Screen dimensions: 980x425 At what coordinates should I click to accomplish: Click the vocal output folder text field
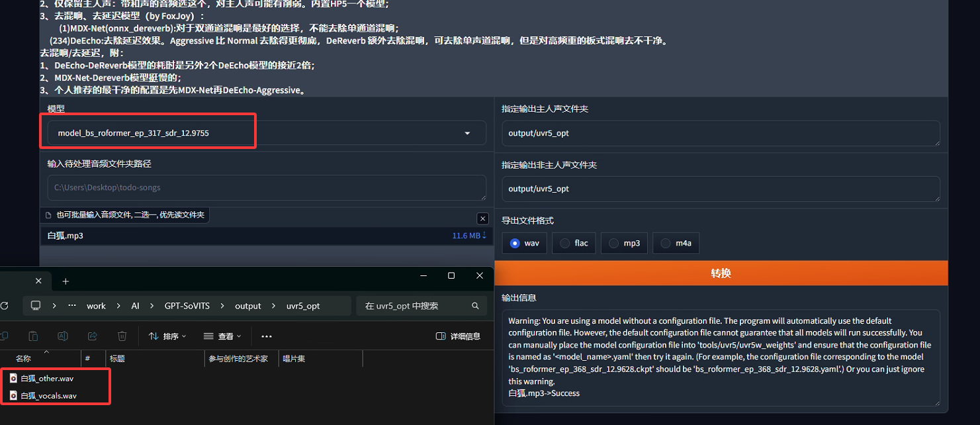(721, 133)
